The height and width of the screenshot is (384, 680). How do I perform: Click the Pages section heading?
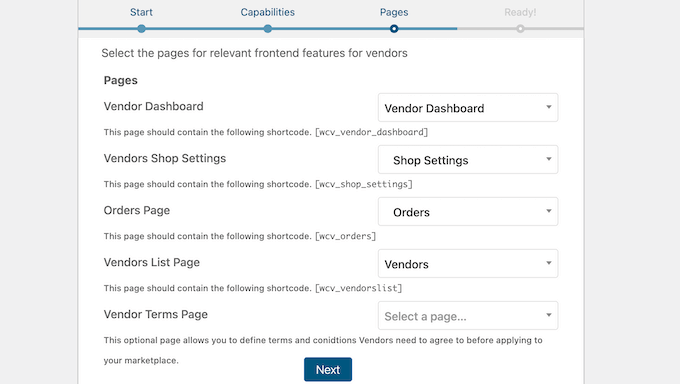tap(121, 80)
